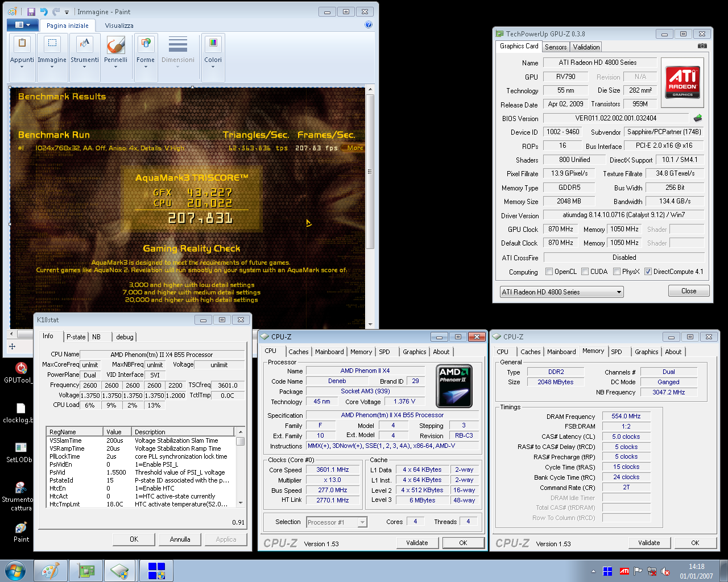
Task: Click the muted volume speaker tray icon
Action: (x=665, y=571)
